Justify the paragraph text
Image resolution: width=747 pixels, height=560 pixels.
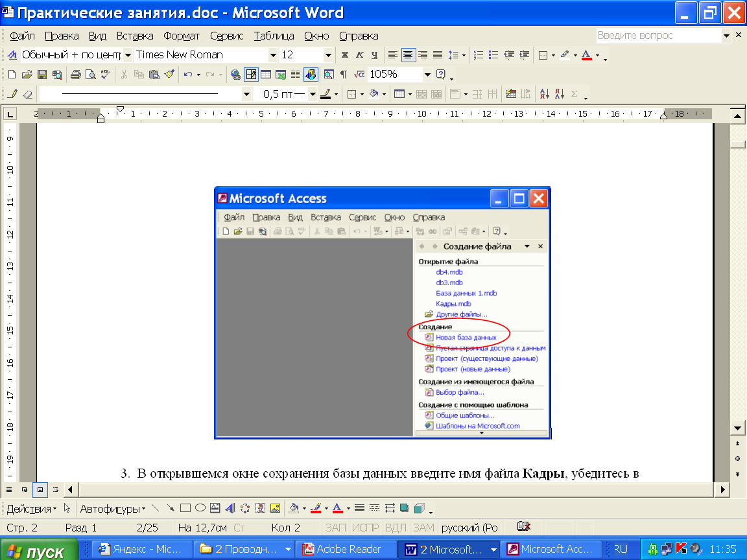(437, 55)
